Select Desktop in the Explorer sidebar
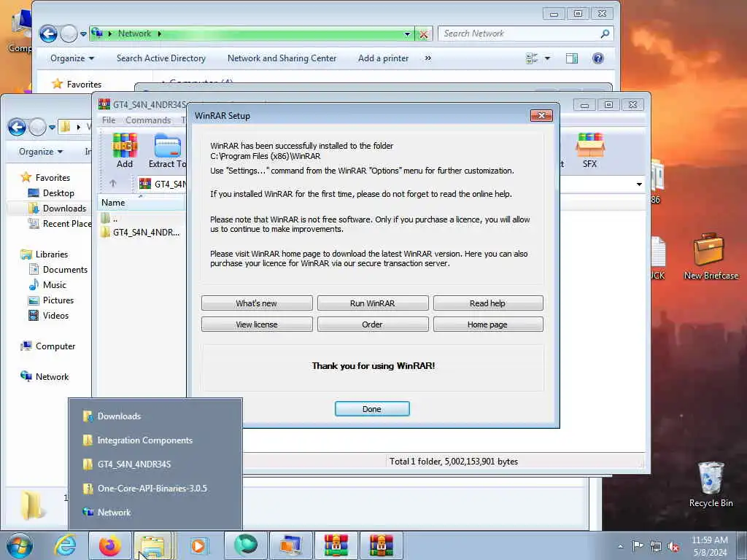This screenshot has height=560, width=747. tap(51, 192)
